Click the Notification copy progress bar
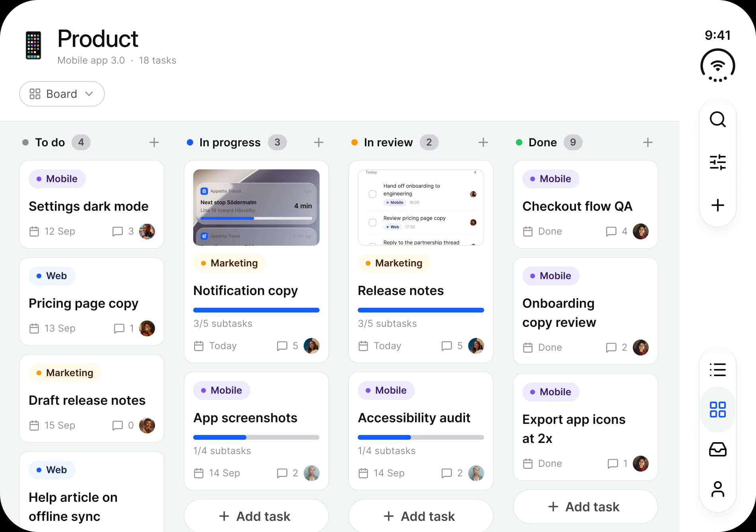The height and width of the screenshot is (532, 756). point(256,310)
